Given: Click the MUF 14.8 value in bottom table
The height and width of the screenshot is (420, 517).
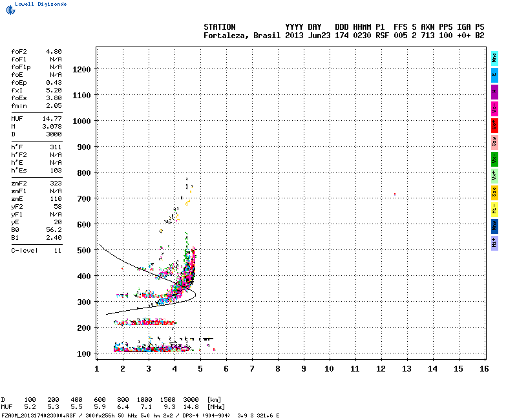Looking at the screenshot, I should click(x=191, y=407).
